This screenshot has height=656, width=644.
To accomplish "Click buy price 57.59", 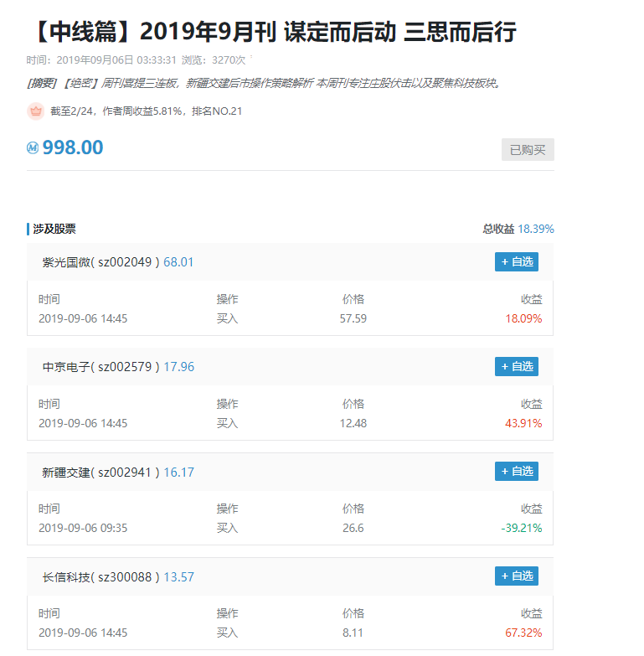I will pyautogui.click(x=353, y=319).
